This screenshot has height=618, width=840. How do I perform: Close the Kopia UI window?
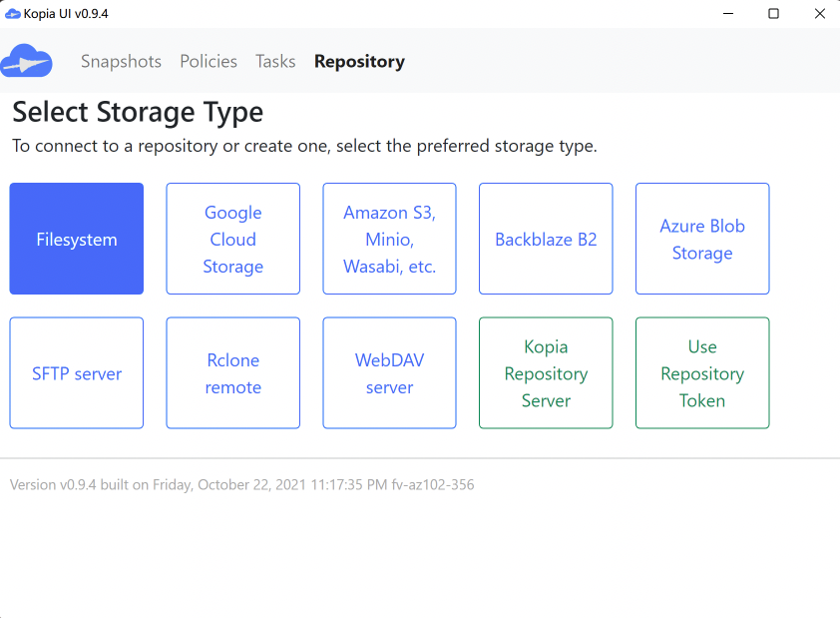point(818,14)
